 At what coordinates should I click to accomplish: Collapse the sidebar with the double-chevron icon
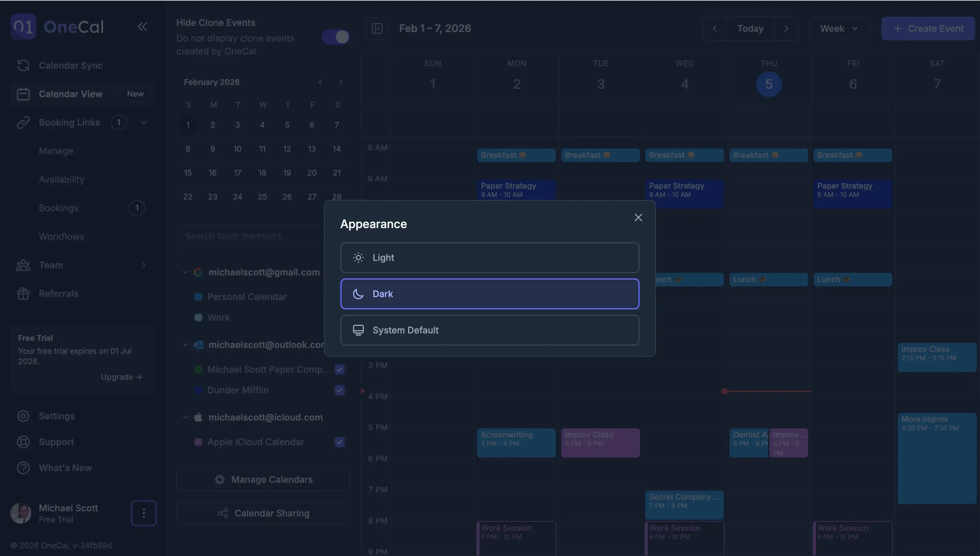point(142,27)
